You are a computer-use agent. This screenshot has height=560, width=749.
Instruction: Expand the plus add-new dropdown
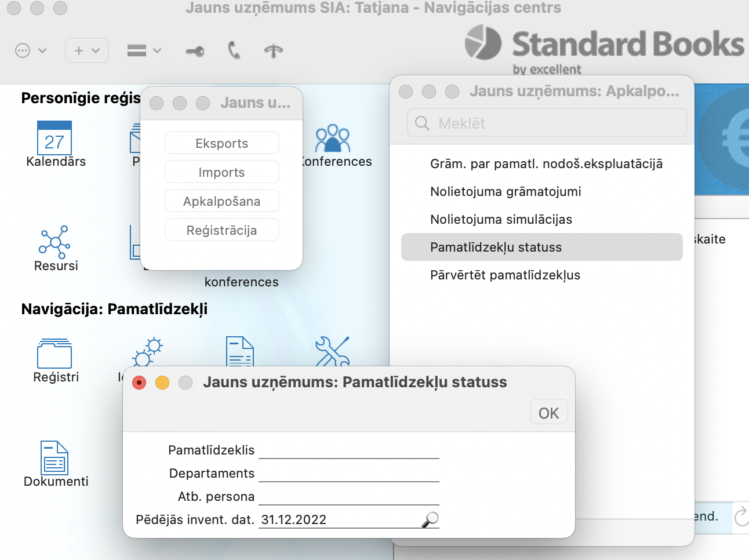[87, 51]
